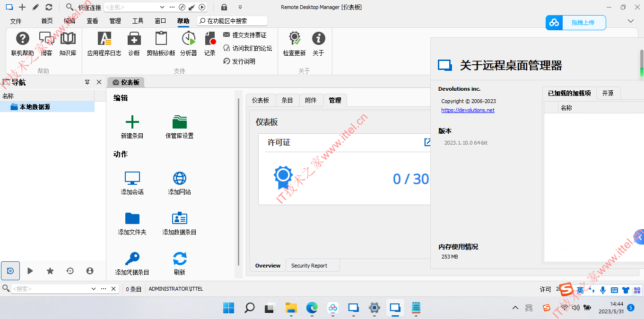Open File Explorer from the taskbar
The width and height of the screenshot is (644, 319).
291,308
